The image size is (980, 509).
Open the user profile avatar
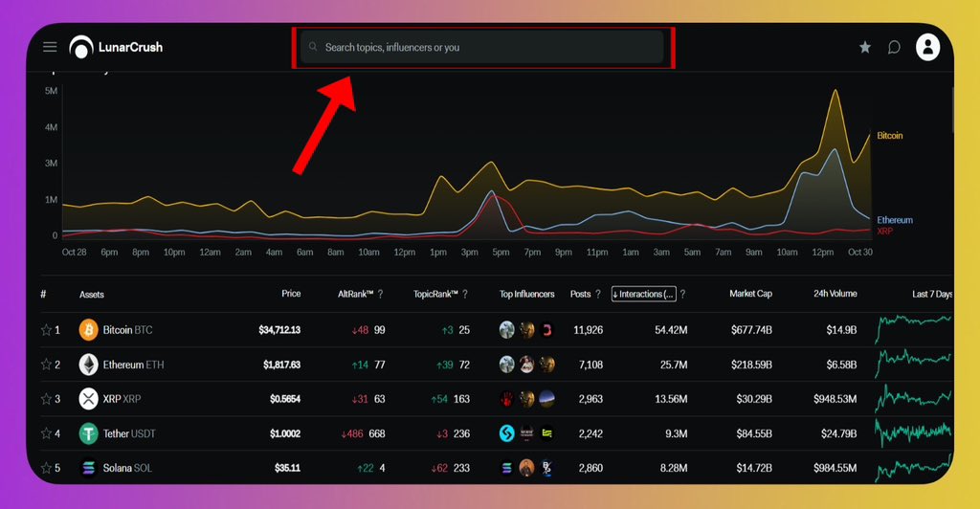pyautogui.click(x=927, y=47)
